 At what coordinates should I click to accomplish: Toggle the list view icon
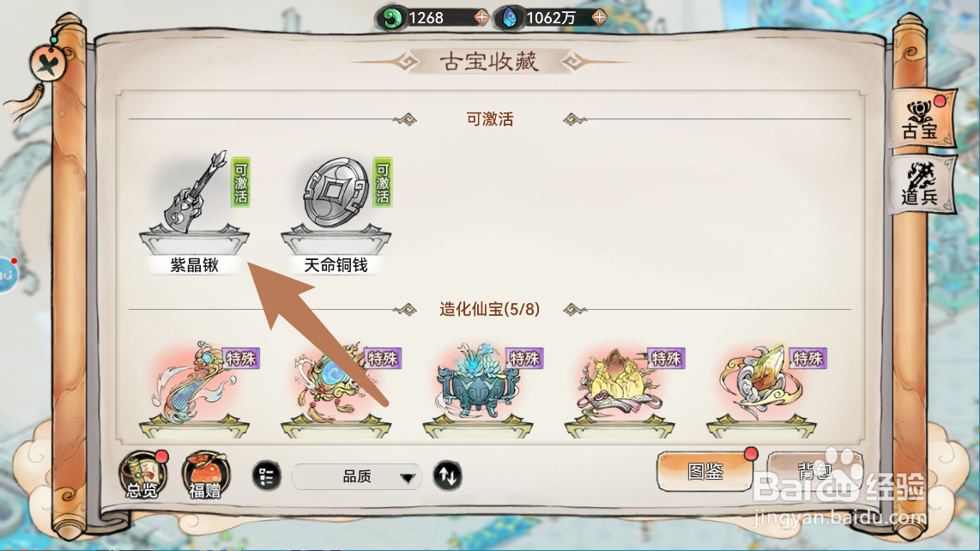pyautogui.click(x=266, y=476)
